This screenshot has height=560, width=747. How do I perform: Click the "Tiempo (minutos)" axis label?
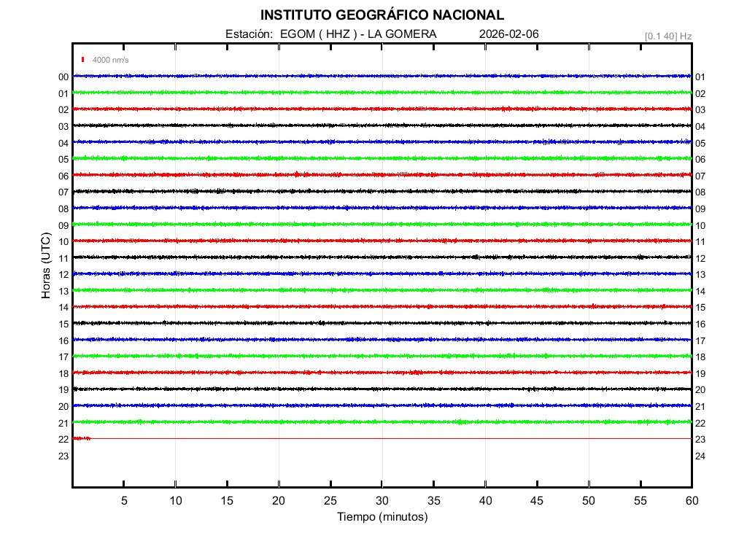(x=382, y=517)
